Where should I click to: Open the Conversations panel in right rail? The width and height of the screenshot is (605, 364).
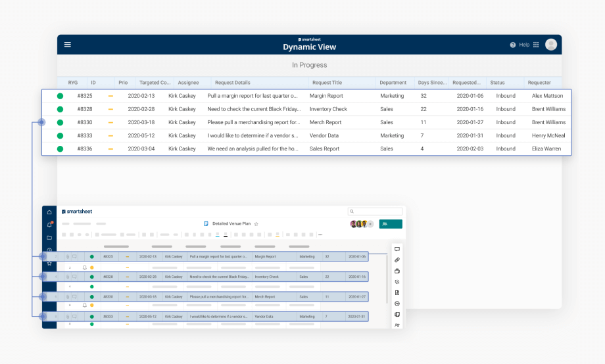[397, 249]
